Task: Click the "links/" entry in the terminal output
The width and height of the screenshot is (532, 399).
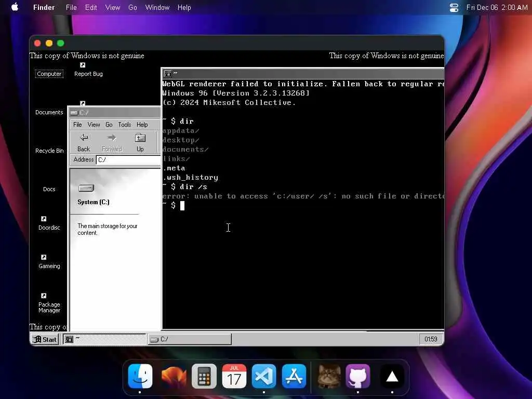Action: click(x=176, y=158)
